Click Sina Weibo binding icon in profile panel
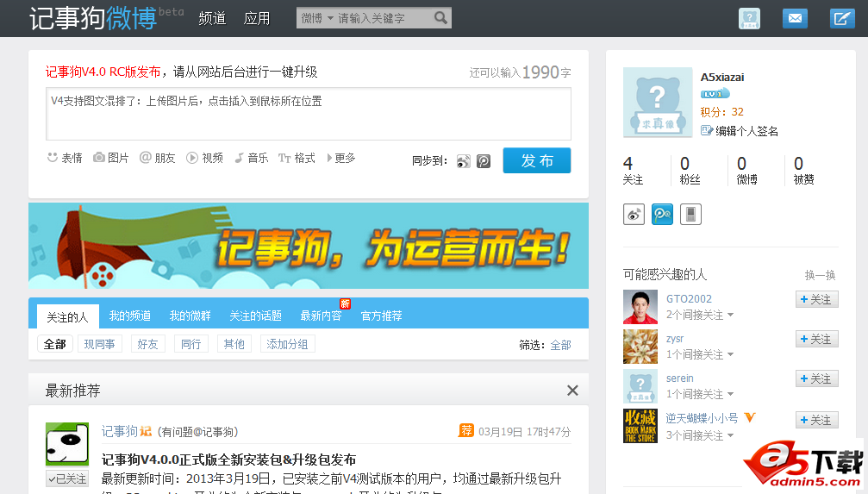The image size is (868, 494). coord(634,215)
